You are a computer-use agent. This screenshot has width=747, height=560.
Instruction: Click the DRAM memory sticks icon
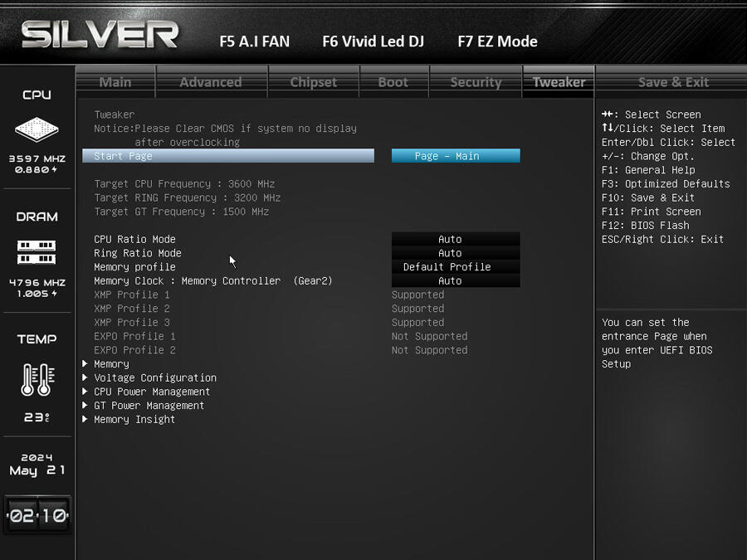(x=37, y=252)
